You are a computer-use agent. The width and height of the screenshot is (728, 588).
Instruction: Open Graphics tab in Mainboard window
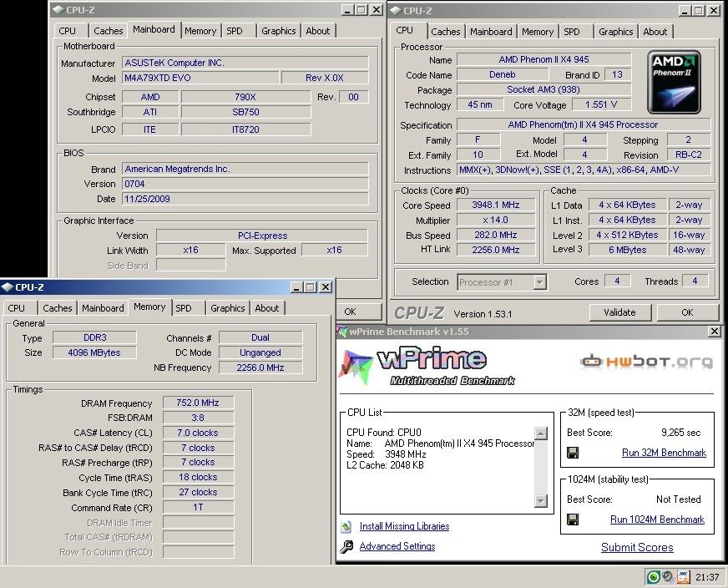[x=278, y=31]
